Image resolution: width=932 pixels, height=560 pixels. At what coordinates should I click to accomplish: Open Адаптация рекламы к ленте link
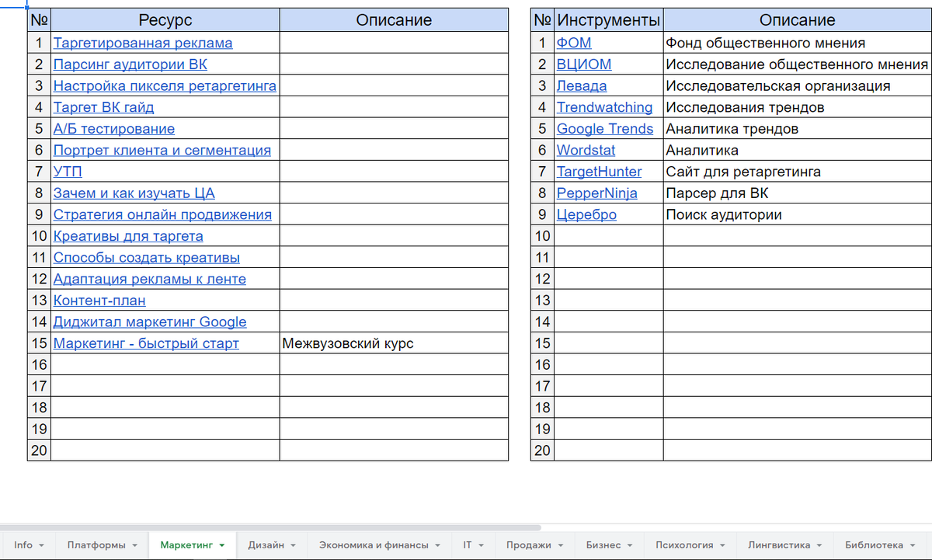pos(150,279)
